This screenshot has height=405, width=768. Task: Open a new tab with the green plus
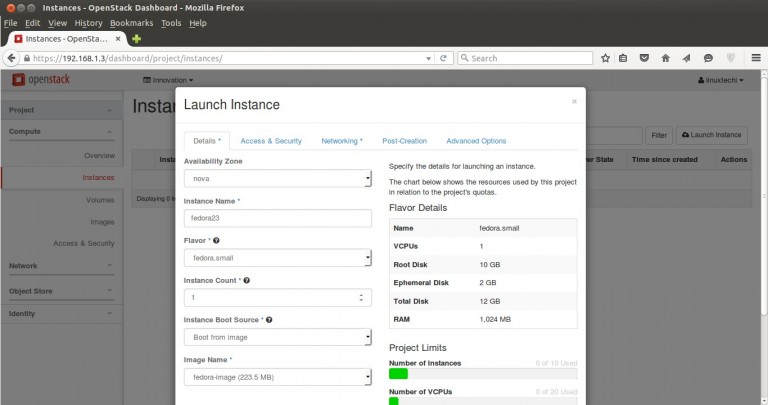click(x=137, y=38)
